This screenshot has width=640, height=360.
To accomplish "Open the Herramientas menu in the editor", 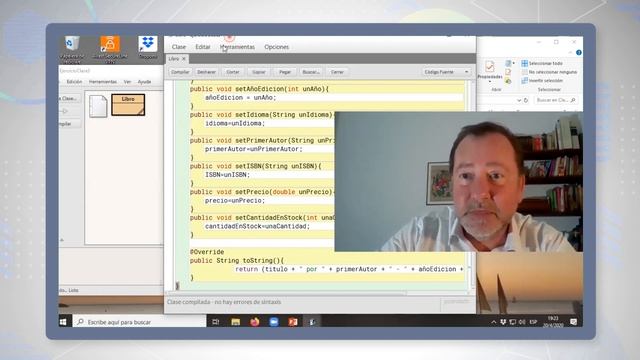I will pos(238,47).
